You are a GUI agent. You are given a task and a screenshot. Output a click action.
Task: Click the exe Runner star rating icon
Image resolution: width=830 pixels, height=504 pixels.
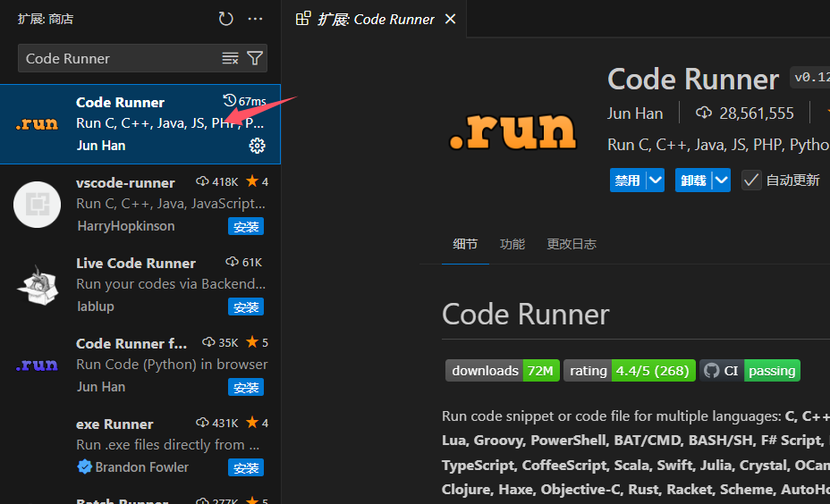tap(252, 423)
